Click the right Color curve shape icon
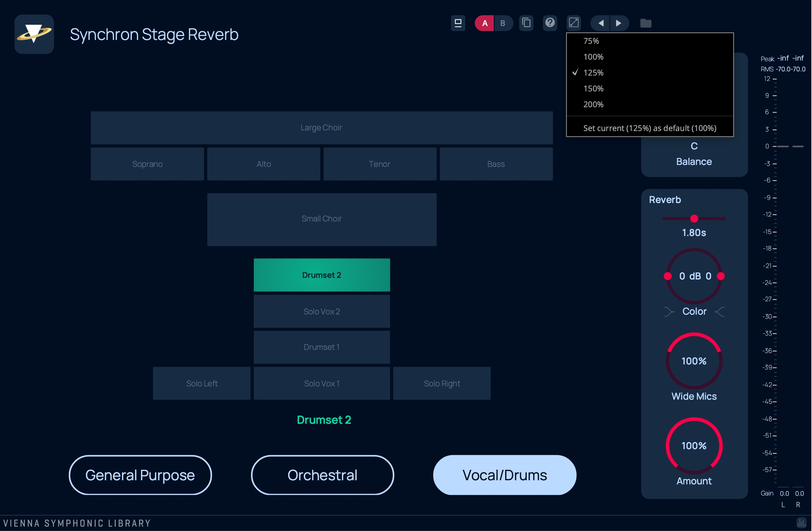The height and width of the screenshot is (531, 812). tap(719, 312)
